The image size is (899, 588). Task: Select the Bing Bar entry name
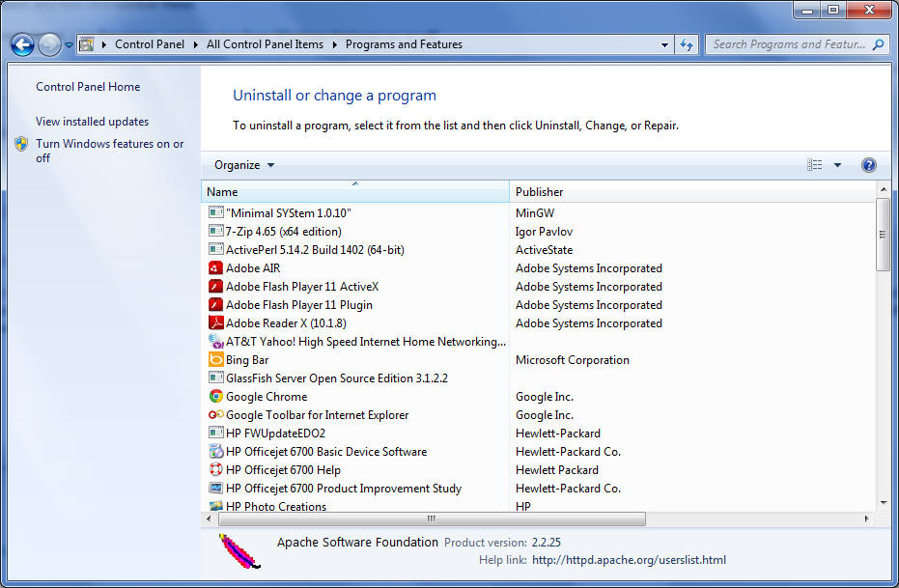pos(247,360)
